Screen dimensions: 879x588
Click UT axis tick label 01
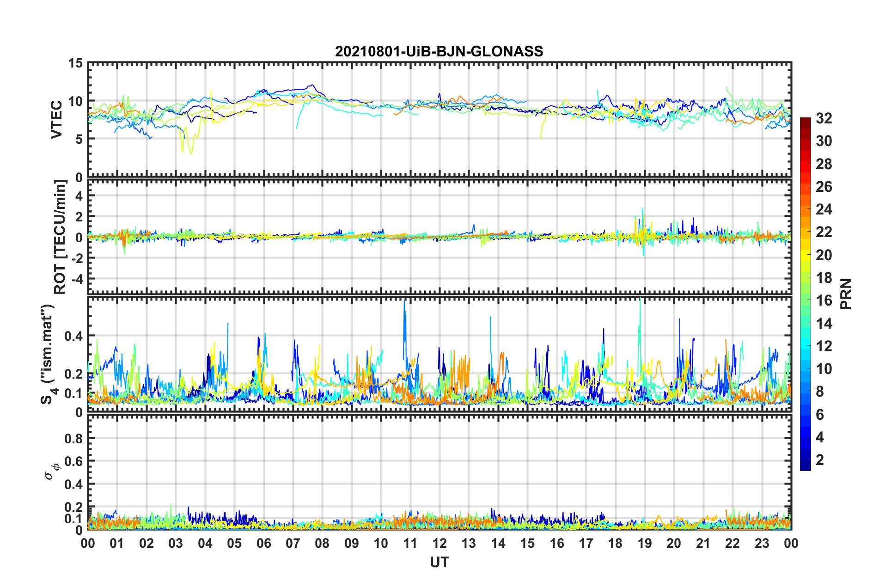pyautogui.click(x=117, y=543)
